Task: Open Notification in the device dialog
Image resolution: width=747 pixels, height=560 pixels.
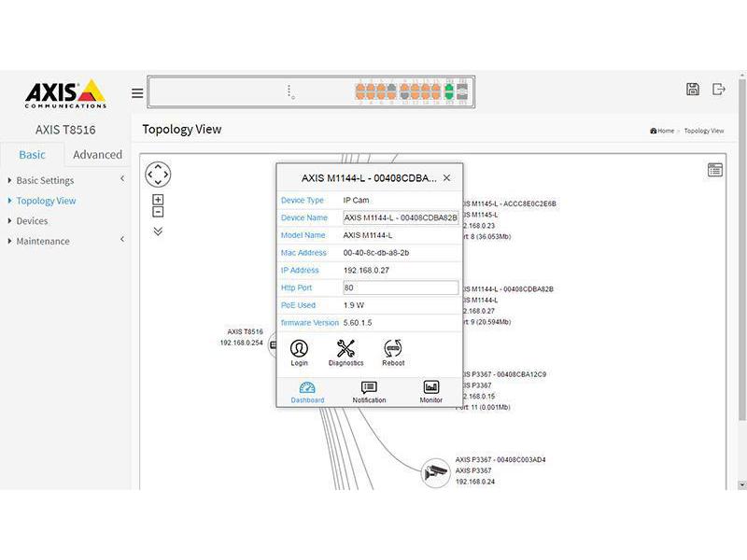Action: [x=370, y=390]
